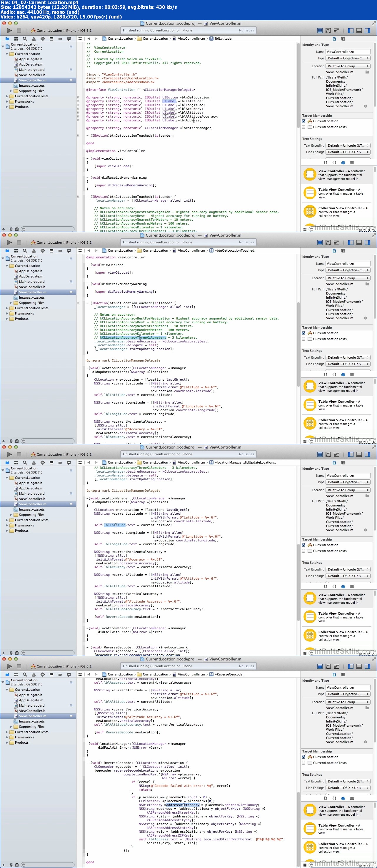
Task: Open the Test navigator in the btnGetLocationTouched frame
Action: (x=42, y=251)
